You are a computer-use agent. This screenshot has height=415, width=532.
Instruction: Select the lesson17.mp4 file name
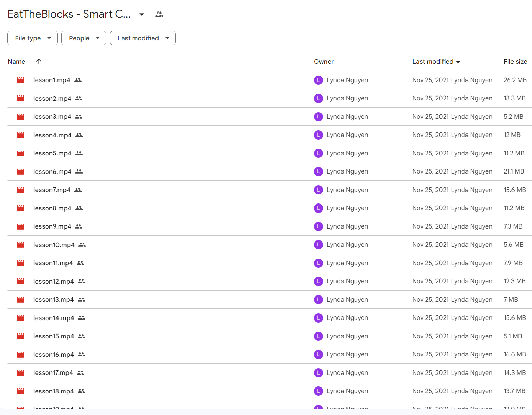point(53,373)
